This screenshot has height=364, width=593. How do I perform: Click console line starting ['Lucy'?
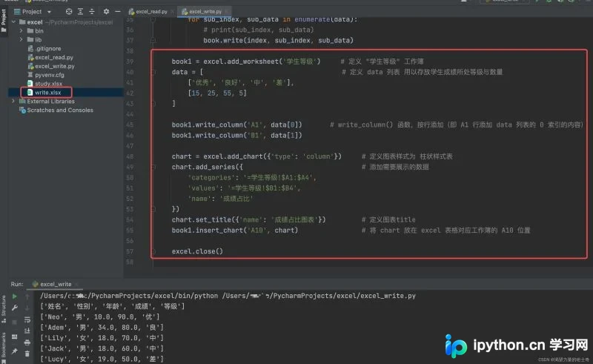(x=102, y=359)
